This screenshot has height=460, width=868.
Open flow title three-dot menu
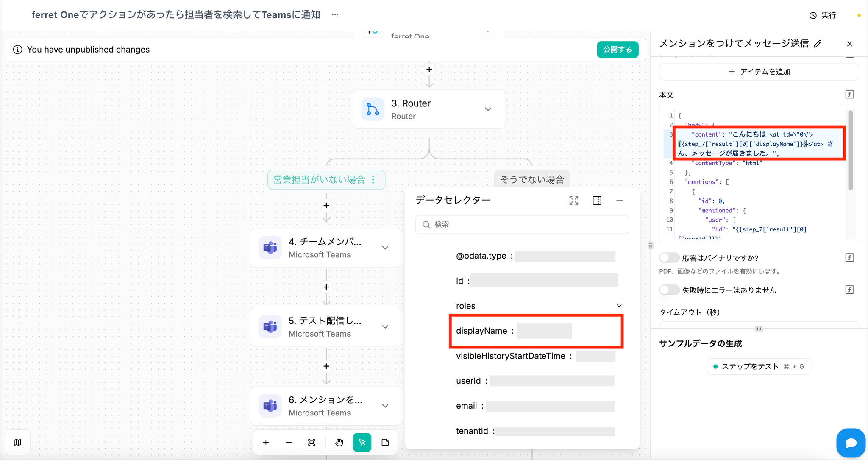pyautogui.click(x=335, y=15)
